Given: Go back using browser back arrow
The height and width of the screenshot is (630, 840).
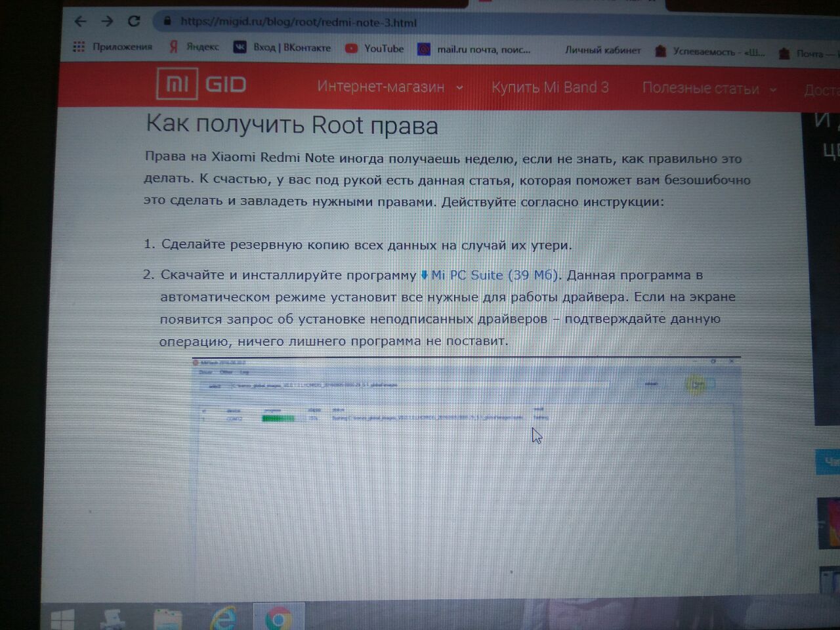Looking at the screenshot, I should click(x=80, y=21).
